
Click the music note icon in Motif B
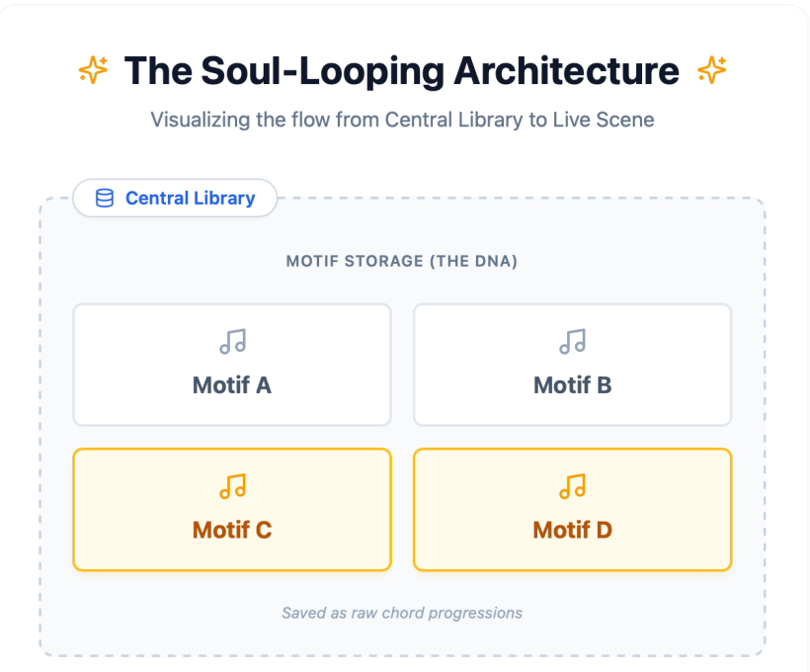(x=572, y=342)
